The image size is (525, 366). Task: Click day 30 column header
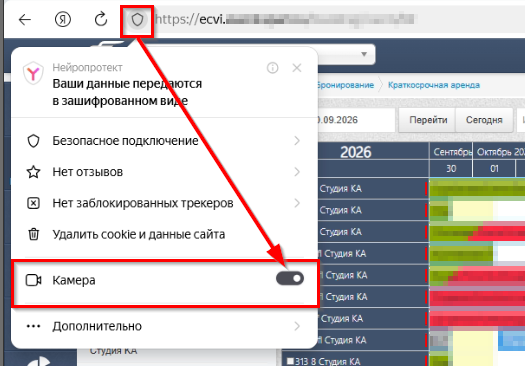451,168
